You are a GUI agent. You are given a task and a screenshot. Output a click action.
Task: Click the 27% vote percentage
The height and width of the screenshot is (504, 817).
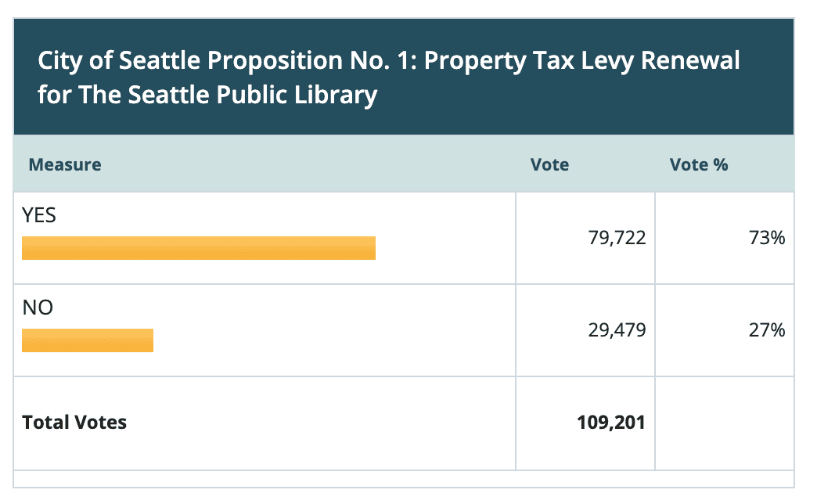click(766, 330)
